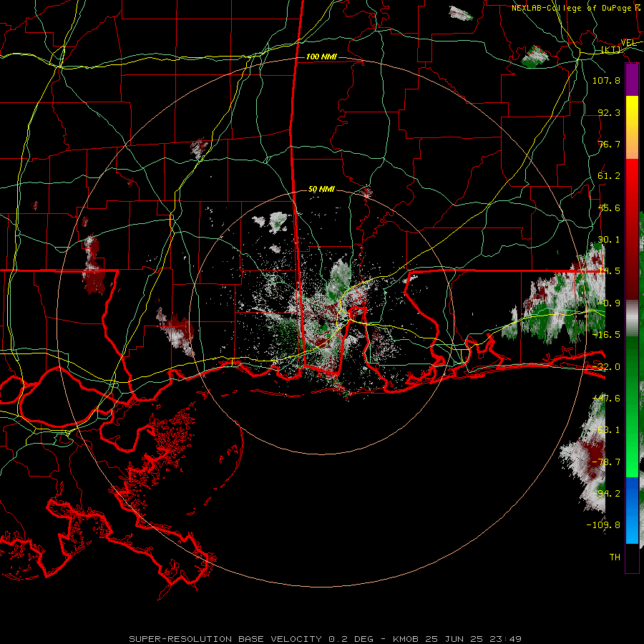644x644 pixels.
Task: Click the 76.7 velocity scale value
Action: pos(609,144)
